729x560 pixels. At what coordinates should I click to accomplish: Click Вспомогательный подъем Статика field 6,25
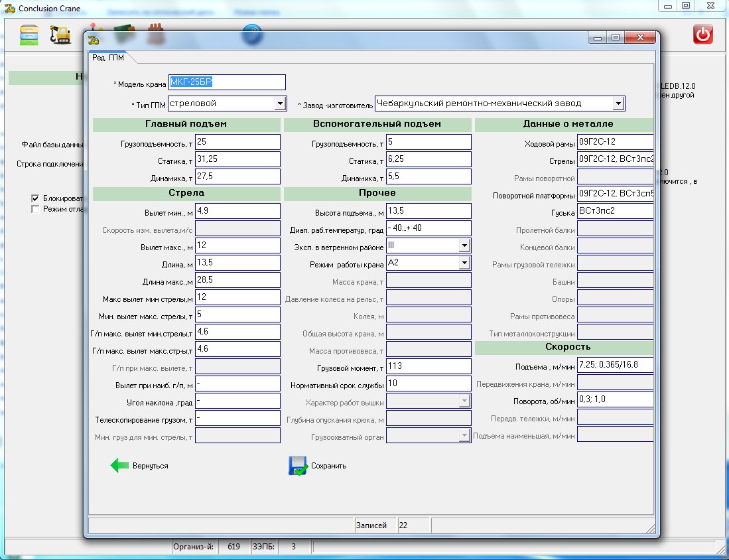click(429, 159)
